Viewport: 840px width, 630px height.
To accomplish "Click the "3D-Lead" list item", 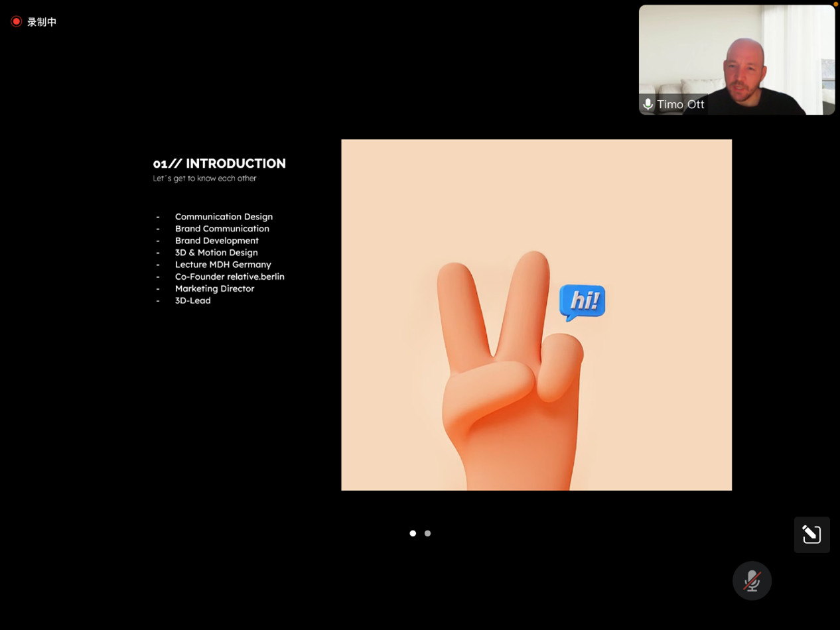I will point(192,300).
